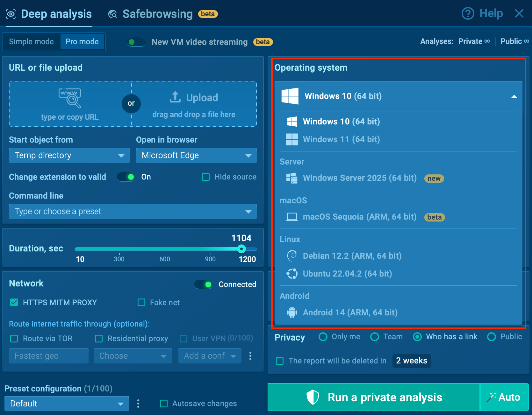
Task: Expand the Microsoft Edge browser dropdown
Action: click(196, 155)
